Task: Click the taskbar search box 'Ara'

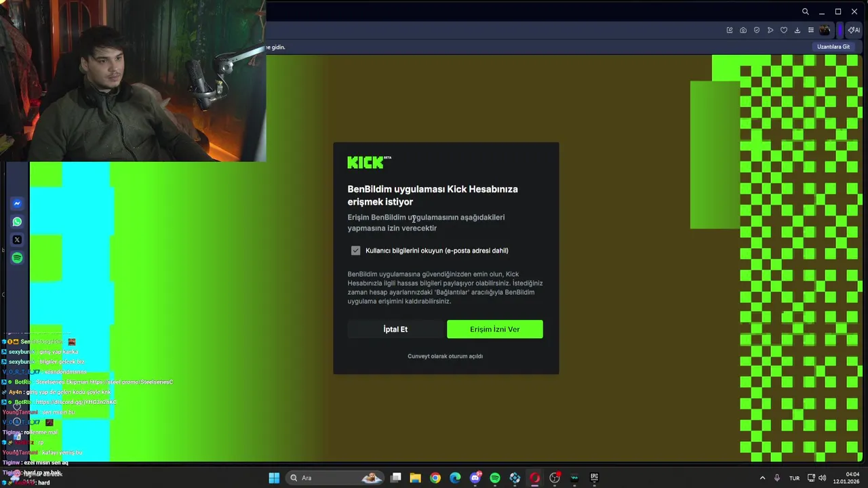Action: coord(334,478)
